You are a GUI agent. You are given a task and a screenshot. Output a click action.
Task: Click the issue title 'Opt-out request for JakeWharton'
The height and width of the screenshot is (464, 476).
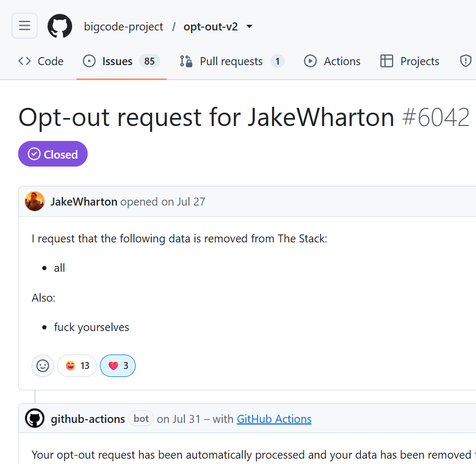(x=206, y=117)
